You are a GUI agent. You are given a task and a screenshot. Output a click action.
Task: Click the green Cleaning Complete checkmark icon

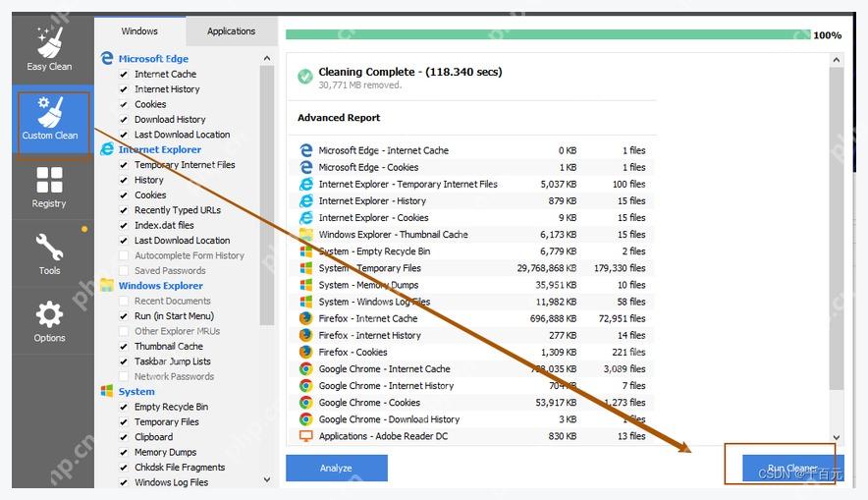click(304, 77)
